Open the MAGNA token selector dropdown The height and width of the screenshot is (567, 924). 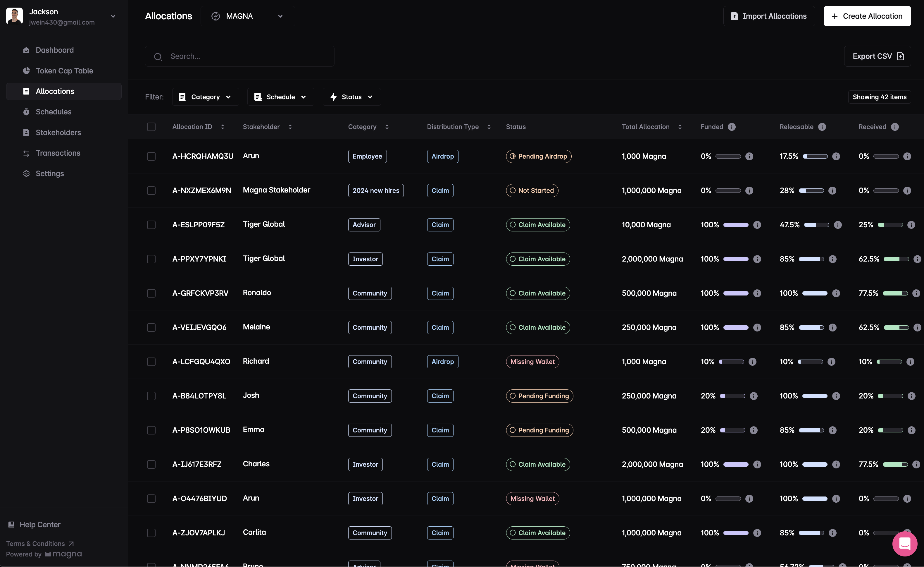247,16
